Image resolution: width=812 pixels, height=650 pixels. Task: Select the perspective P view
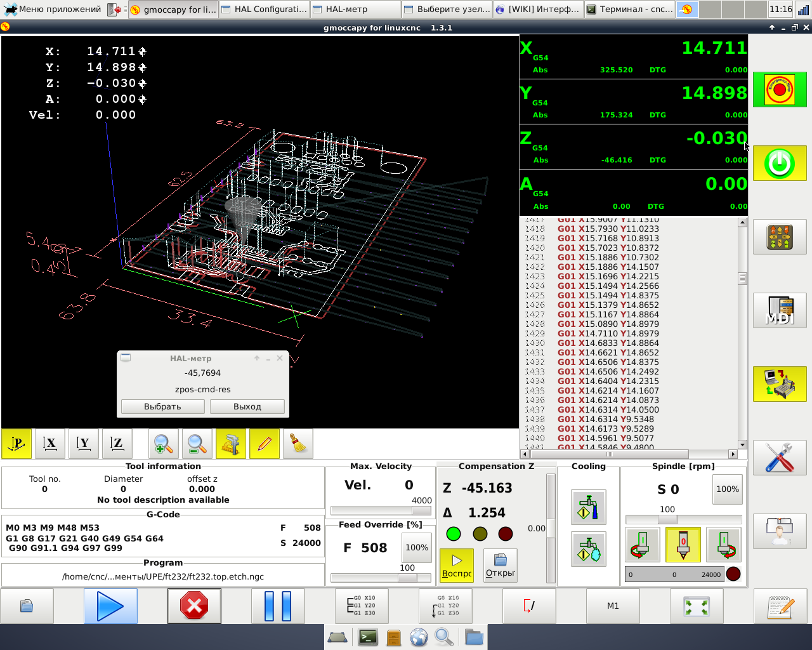[x=16, y=444]
